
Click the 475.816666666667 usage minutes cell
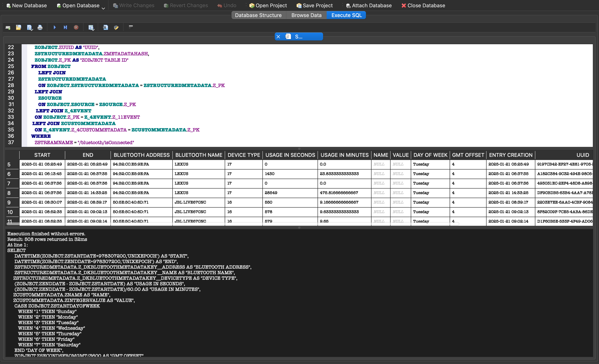(345, 193)
